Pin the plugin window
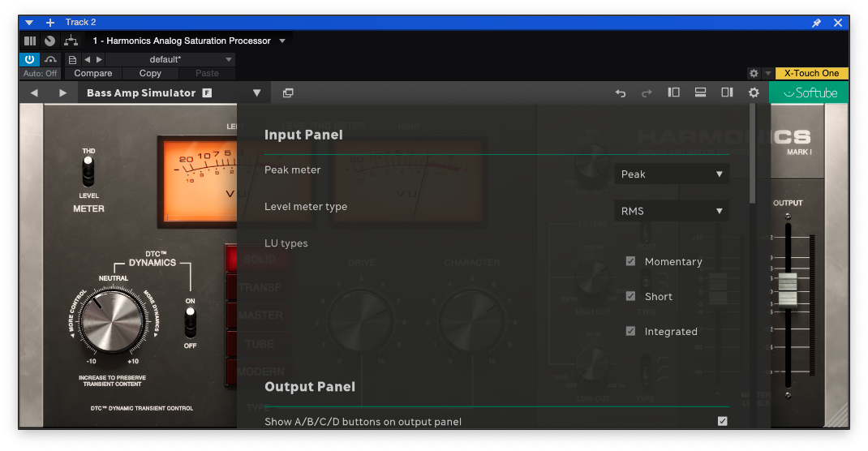The height and width of the screenshot is (451, 868). (x=817, y=23)
